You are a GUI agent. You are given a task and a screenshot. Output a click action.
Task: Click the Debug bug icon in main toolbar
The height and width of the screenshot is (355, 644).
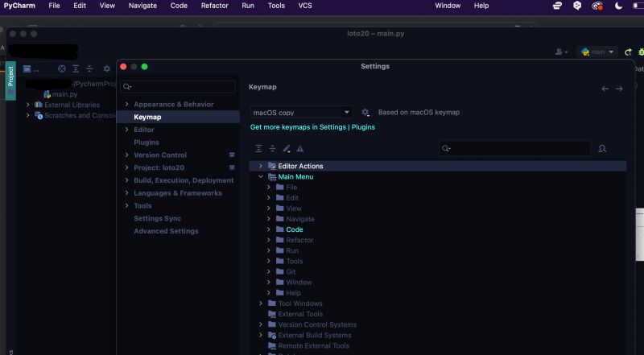click(x=641, y=52)
